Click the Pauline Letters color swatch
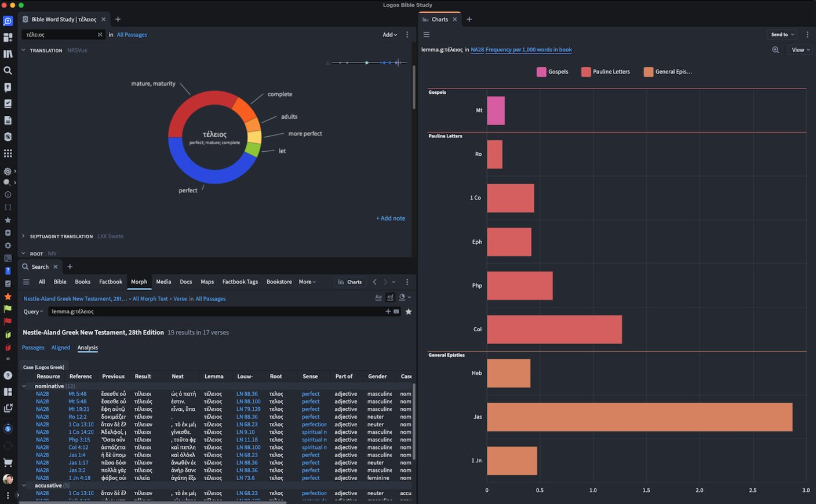Screen dimensions: 816x504 click(586, 72)
